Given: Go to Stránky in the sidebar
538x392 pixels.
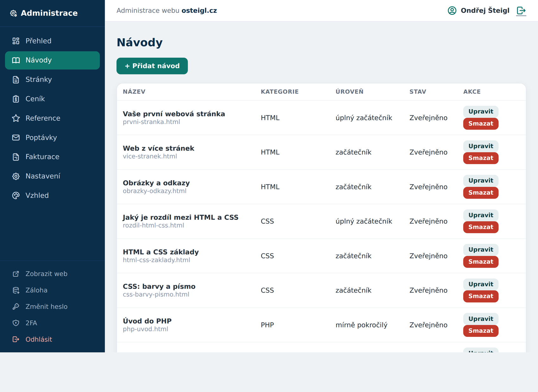Looking at the screenshot, I should coord(53,79).
